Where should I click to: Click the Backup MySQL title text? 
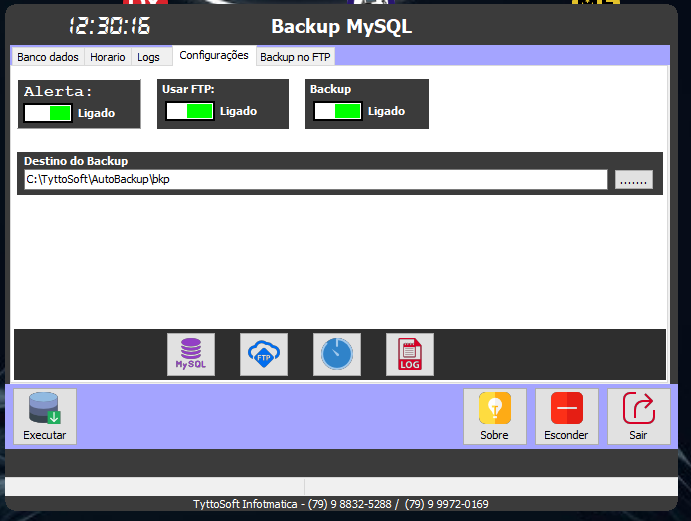[341, 27]
